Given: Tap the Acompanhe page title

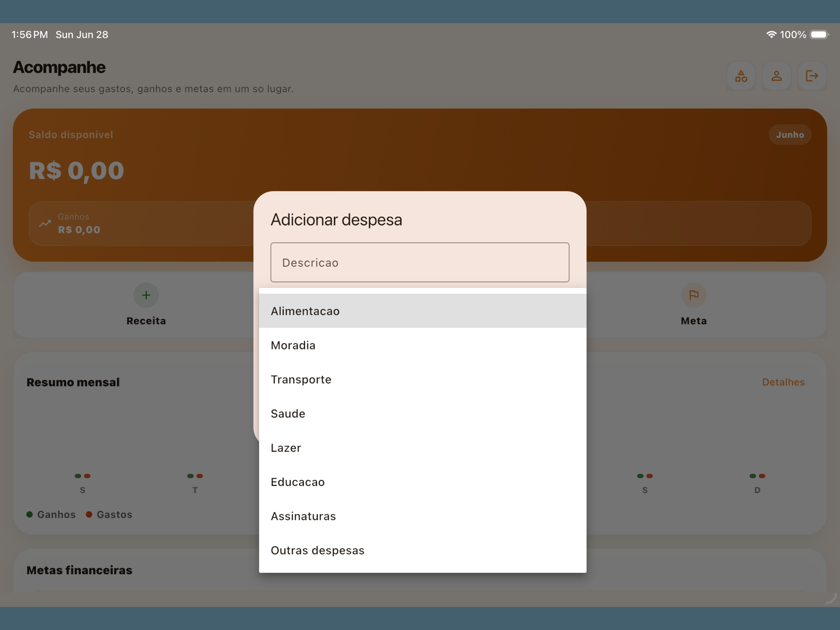Looking at the screenshot, I should 59,67.
